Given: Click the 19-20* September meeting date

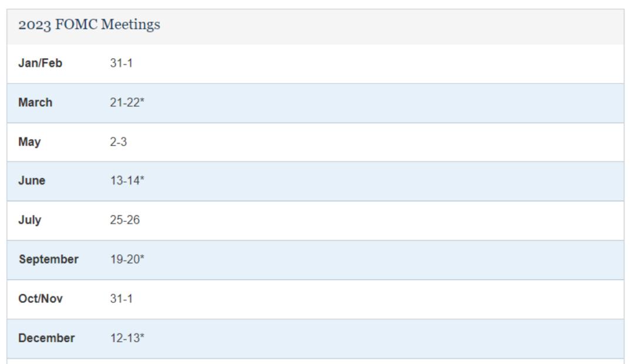Looking at the screenshot, I should tap(127, 259).
